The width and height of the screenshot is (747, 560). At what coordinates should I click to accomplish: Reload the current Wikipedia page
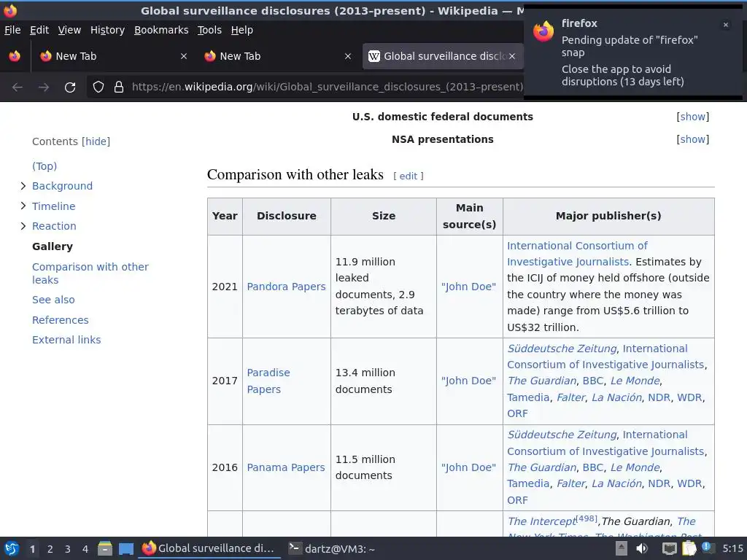tap(70, 87)
